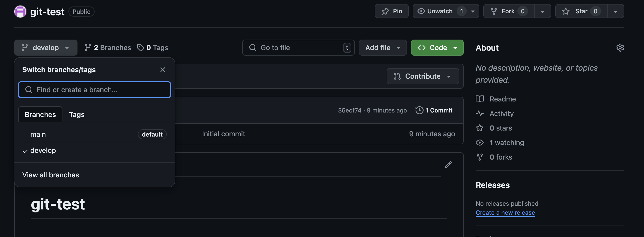Screen dimensions: 644x237
Task: Open the Activity link in About
Action: (x=502, y=113)
